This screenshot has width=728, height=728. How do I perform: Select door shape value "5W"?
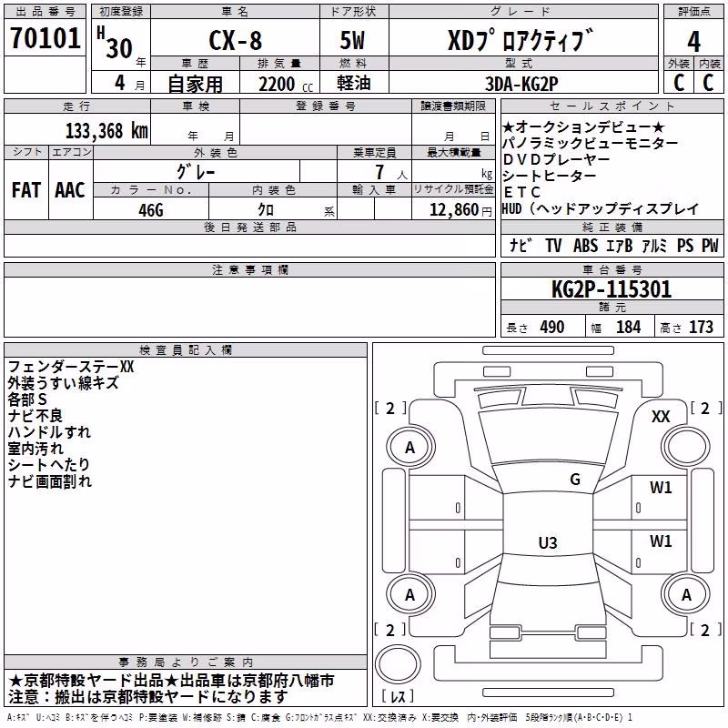[352, 40]
